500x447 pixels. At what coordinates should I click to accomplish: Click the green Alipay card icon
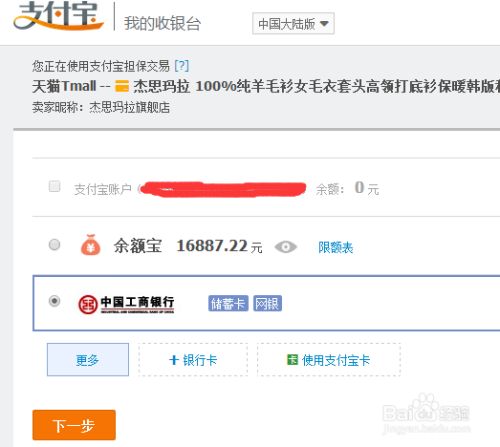pos(292,360)
